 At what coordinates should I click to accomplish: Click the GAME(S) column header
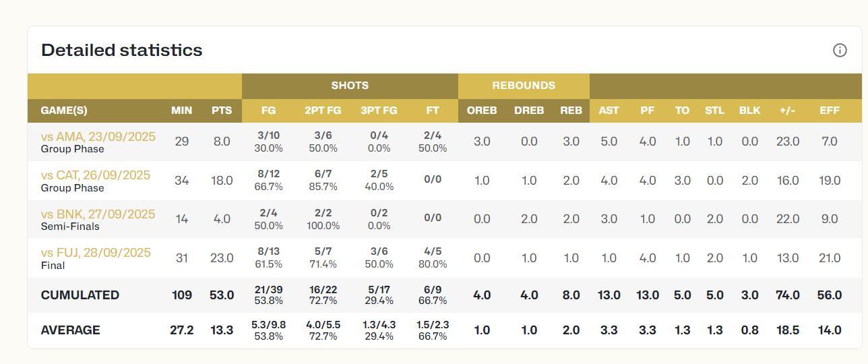coord(64,111)
